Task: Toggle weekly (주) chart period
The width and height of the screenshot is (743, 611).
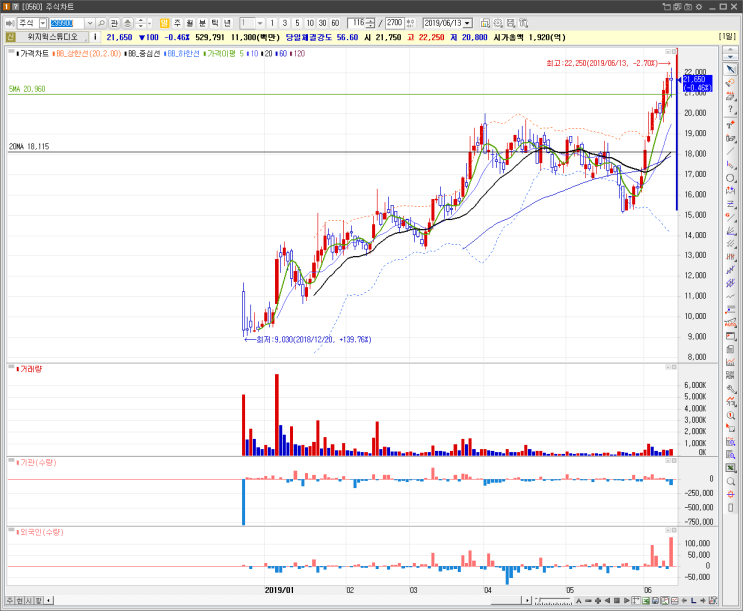Action: (177, 23)
